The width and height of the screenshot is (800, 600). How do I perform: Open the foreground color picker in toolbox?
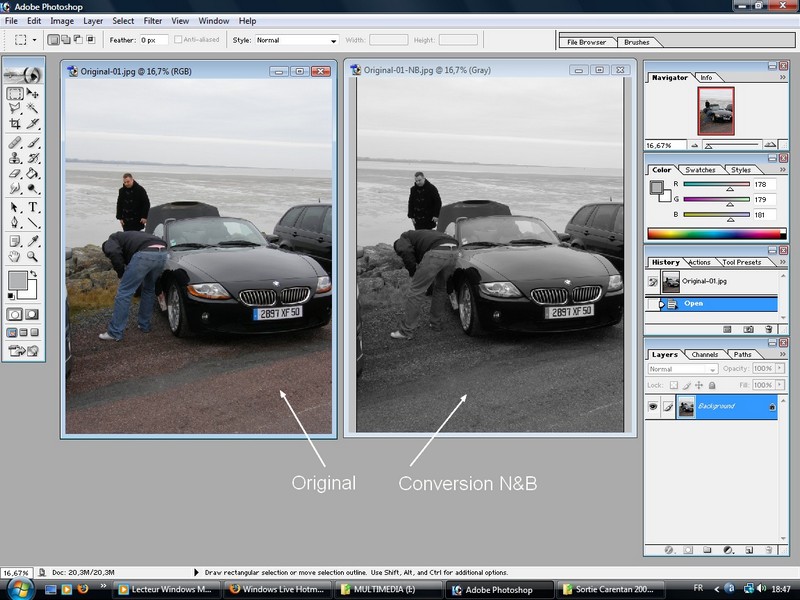17,280
